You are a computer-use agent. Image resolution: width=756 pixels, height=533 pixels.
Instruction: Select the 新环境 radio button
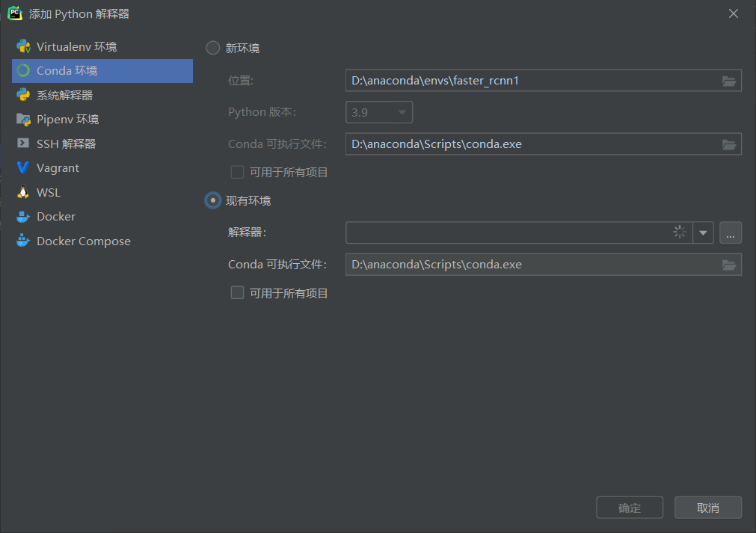pos(212,47)
